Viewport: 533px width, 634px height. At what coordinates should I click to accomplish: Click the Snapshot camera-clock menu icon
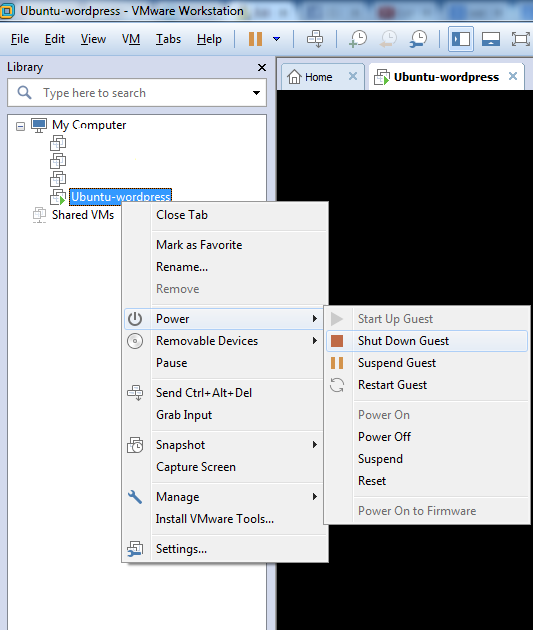pos(135,445)
